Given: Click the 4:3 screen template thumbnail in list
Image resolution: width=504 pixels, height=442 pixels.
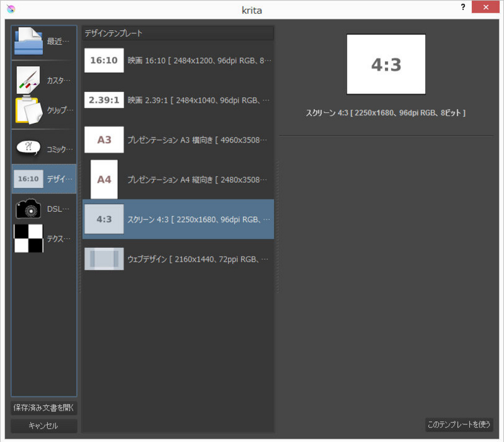Looking at the screenshot, I should [104, 219].
